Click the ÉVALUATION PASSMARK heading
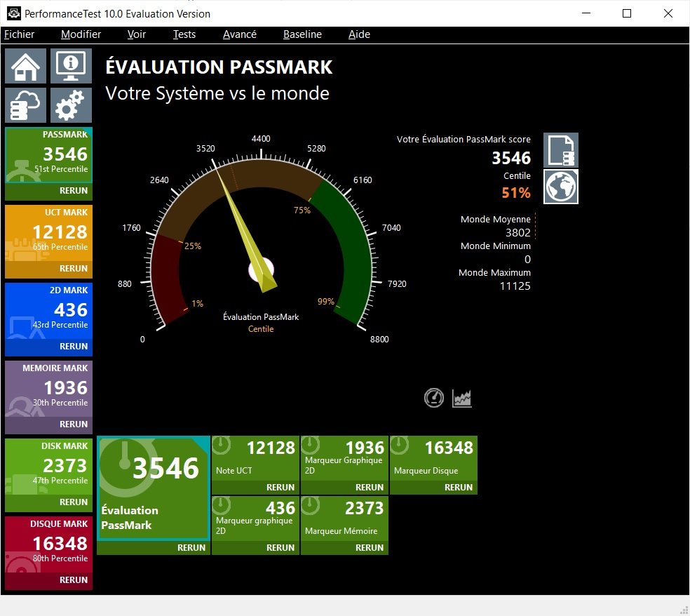The image size is (690, 616). (219, 67)
